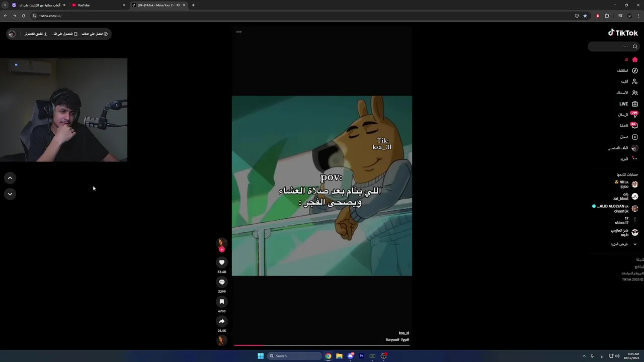The width and height of the screenshot is (644, 362).
Task: Bookmark page with the star icon
Action: tap(585, 16)
